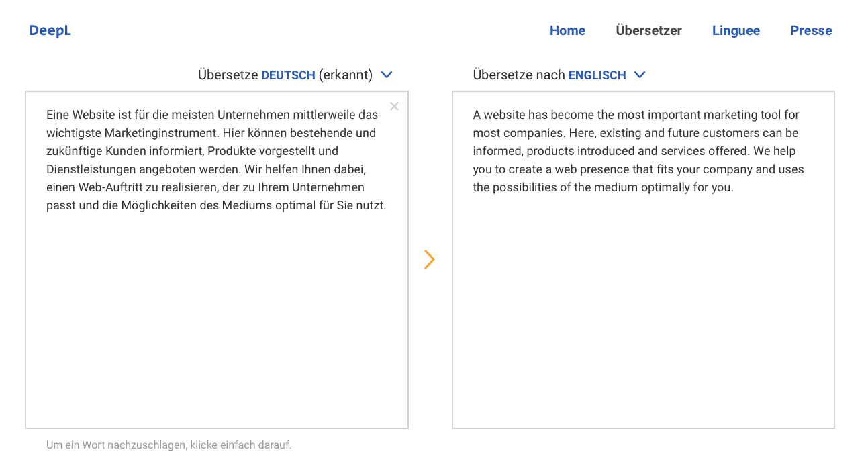This screenshot has width=868, height=466.
Task: Open the Linguee link in navigation
Action: 736,30
